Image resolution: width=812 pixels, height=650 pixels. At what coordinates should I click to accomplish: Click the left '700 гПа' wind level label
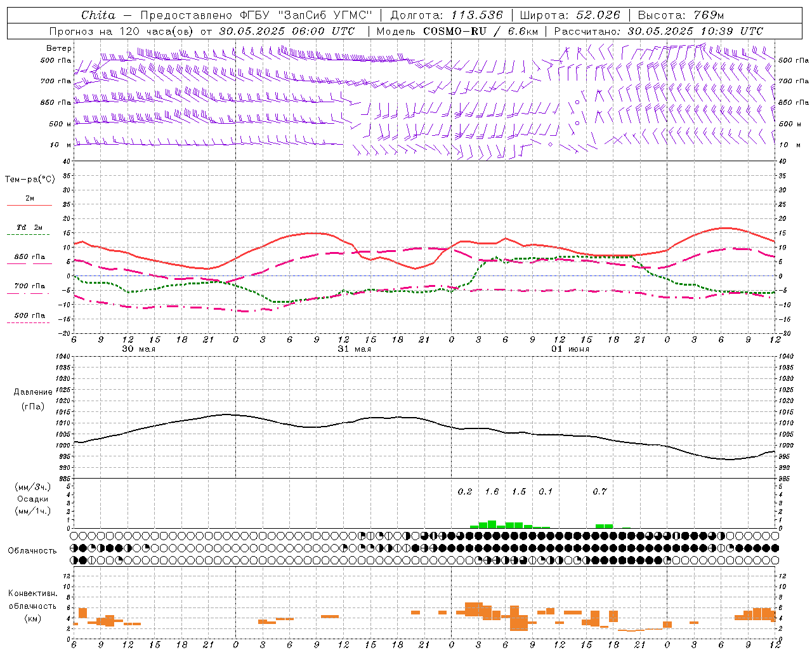56,81
